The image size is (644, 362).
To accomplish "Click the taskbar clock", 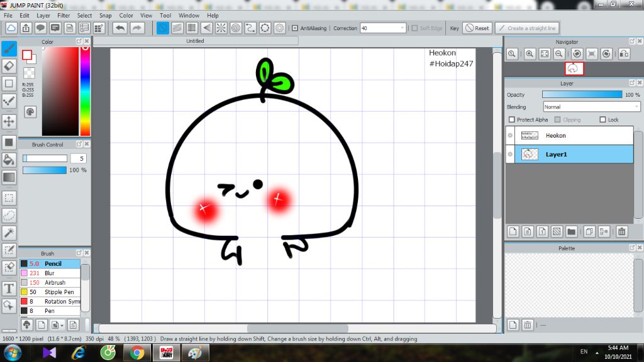I will (618, 352).
